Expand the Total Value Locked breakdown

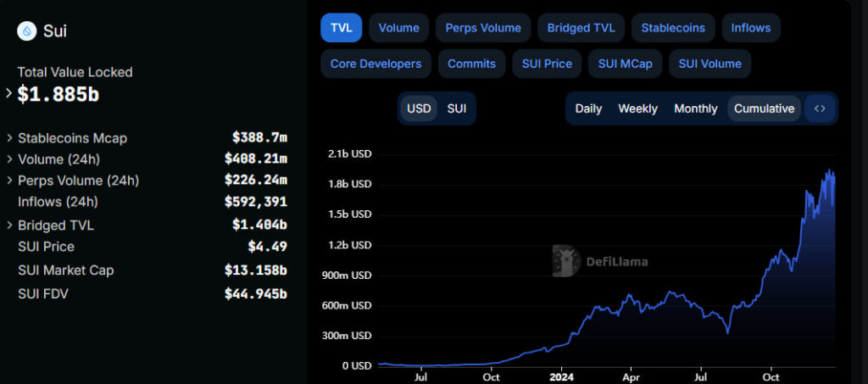8,93
